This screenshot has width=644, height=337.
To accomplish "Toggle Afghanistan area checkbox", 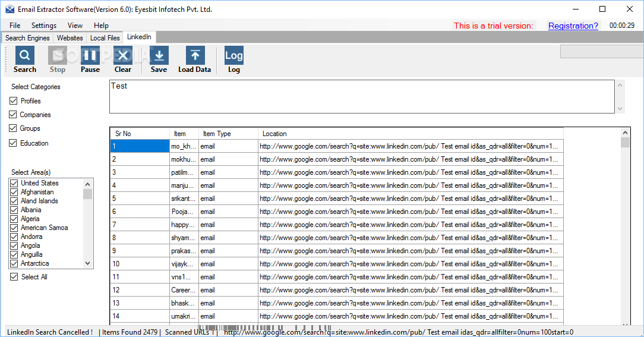I will (x=14, y=192).
